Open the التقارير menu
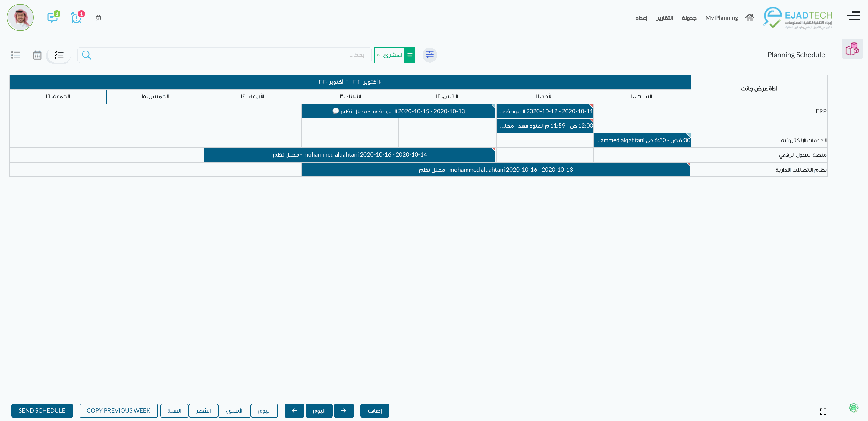 click(x=664, y=18)
